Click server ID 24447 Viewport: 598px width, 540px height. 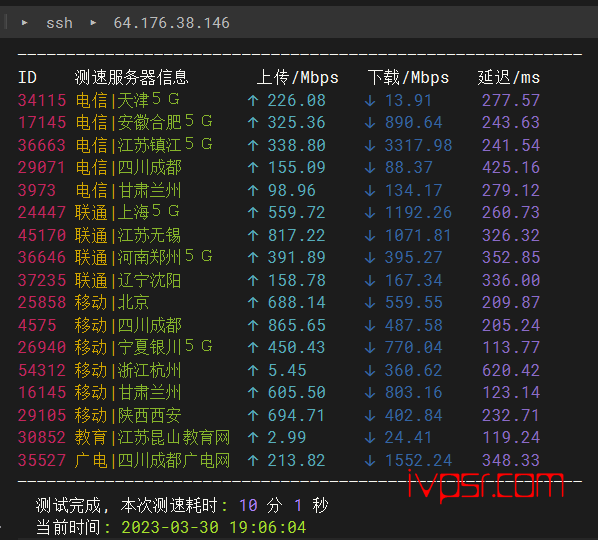tap(42, 212)
